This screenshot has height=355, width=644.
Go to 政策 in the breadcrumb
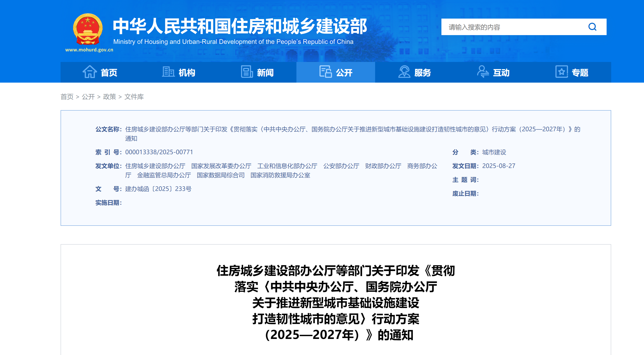click(x=109, y=97)
